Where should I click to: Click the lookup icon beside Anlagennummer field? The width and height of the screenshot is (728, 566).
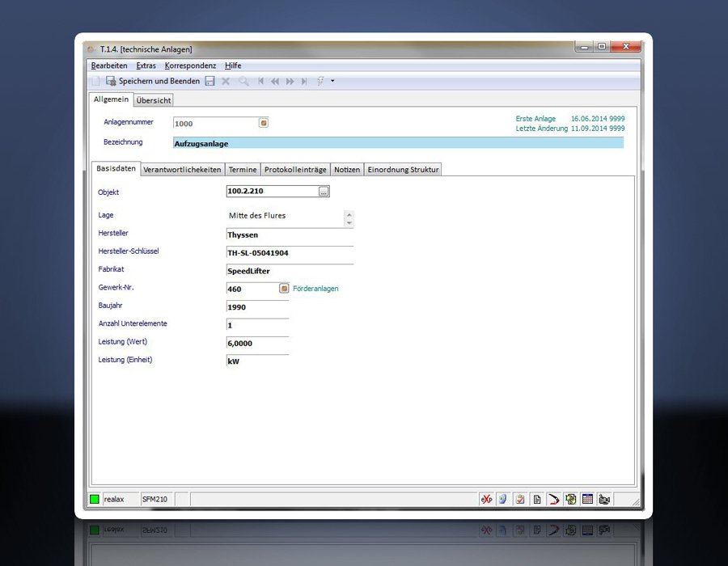point(263,123)
